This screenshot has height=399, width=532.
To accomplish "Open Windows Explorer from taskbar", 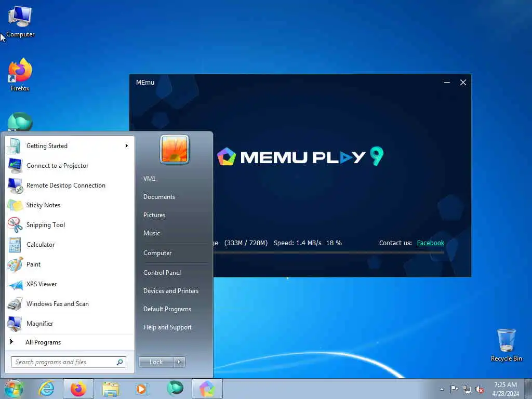I will pyautogui.click(x=111, y=389).
